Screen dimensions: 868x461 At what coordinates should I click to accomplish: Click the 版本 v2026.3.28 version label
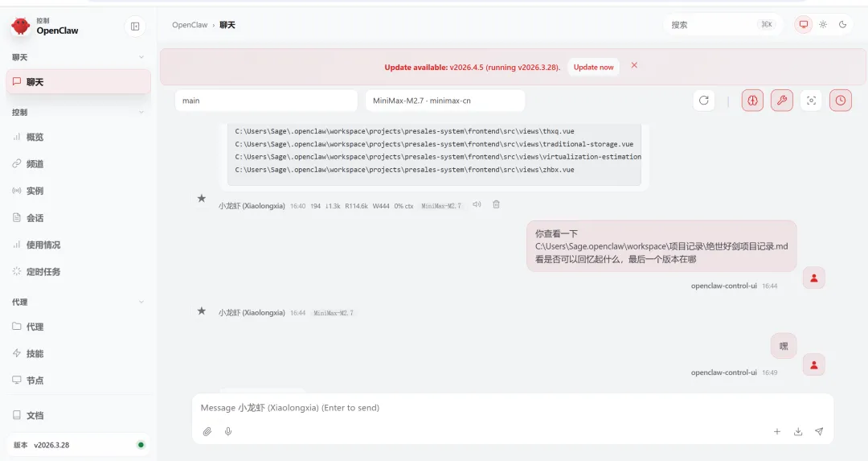tap(42, 445)
